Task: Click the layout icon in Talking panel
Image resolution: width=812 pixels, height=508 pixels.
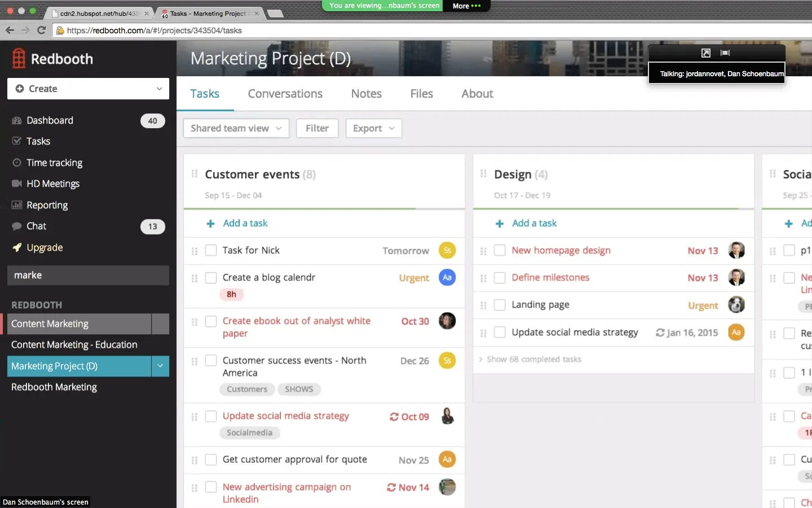Action: click(725, 52)
